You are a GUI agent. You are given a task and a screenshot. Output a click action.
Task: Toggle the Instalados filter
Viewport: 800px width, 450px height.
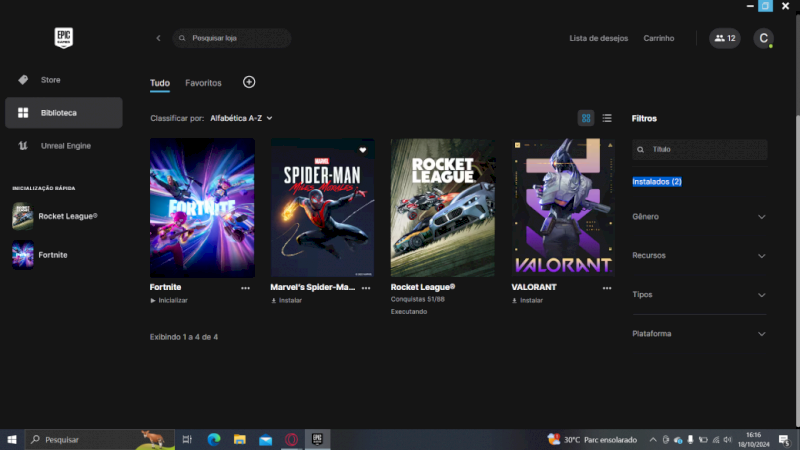click(657, 182)
